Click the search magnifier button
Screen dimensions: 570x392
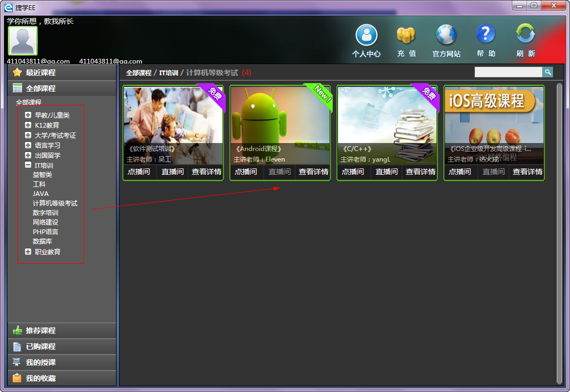tap(547, 72)
